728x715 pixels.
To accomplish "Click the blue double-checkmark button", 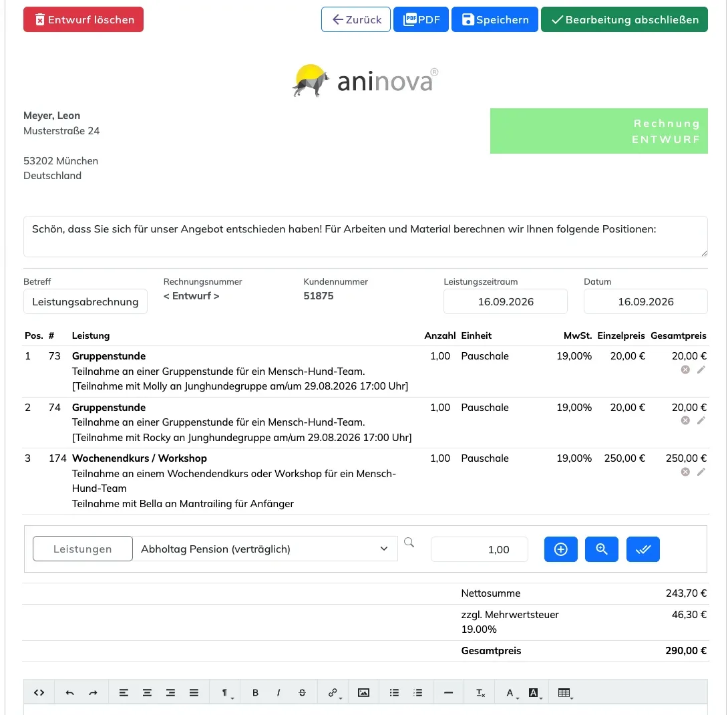I will click(643, 549).
